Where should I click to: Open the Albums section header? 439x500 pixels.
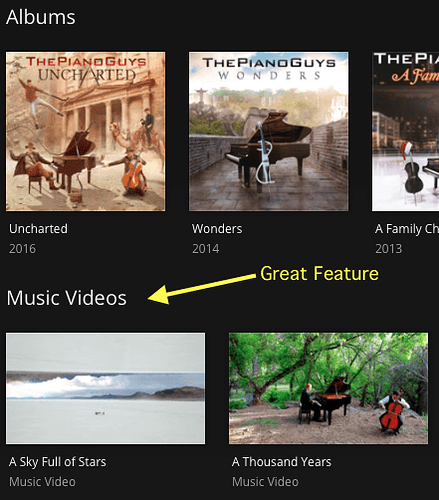tap(41, 17)
